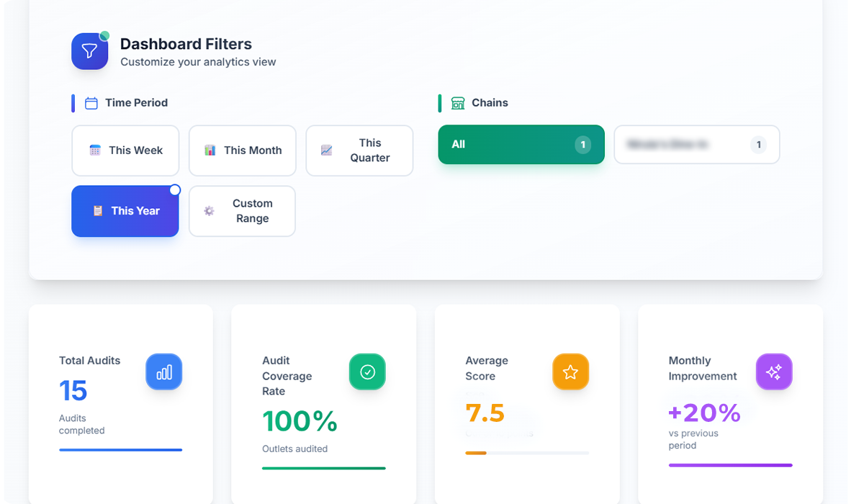Select the This Year filter button
The height and width of the screenshot is (504, 864).
point(125,211)
